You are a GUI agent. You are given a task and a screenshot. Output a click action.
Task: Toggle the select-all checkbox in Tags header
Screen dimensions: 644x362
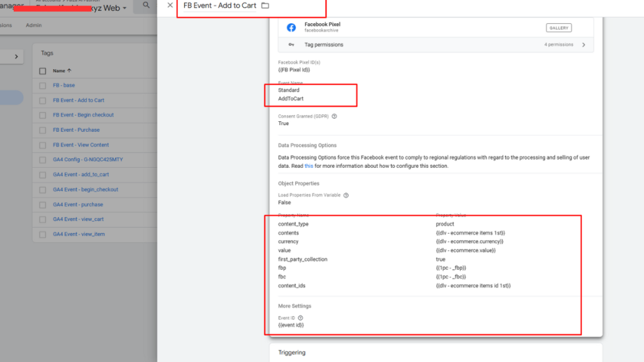point(43,71)
